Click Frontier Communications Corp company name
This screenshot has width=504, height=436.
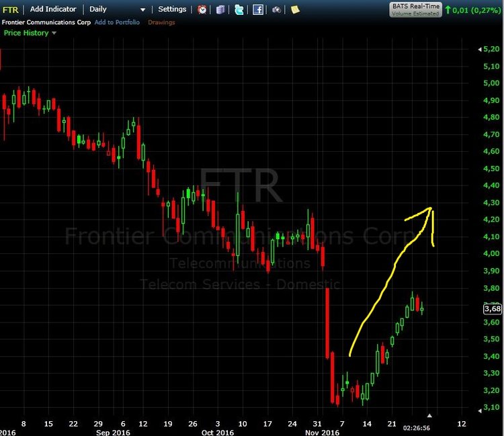coord(46,22)
